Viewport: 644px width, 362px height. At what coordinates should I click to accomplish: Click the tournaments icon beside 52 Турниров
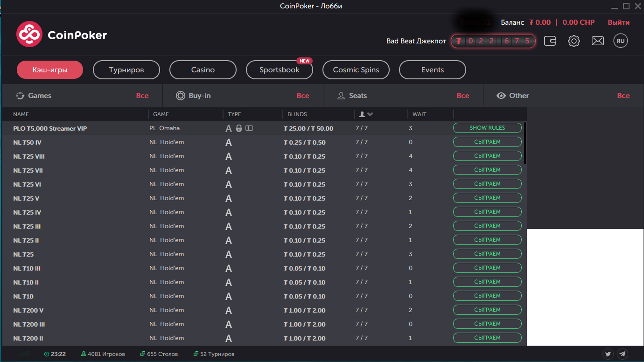[196, 354]
